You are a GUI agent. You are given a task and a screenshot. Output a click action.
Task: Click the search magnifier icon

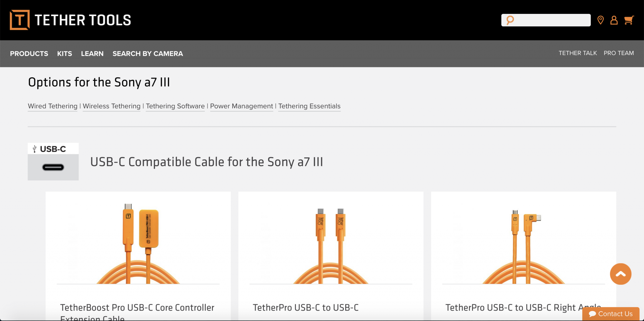(x=510, y=20)
